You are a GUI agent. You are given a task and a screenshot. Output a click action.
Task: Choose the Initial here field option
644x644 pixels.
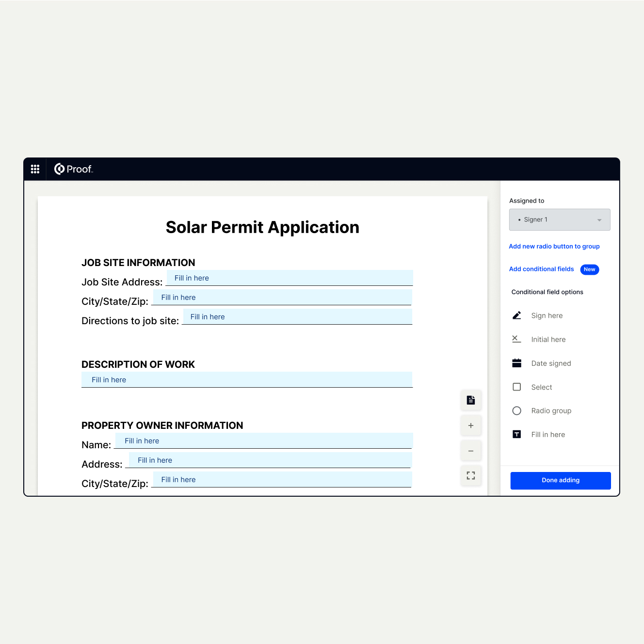(548, 340)
